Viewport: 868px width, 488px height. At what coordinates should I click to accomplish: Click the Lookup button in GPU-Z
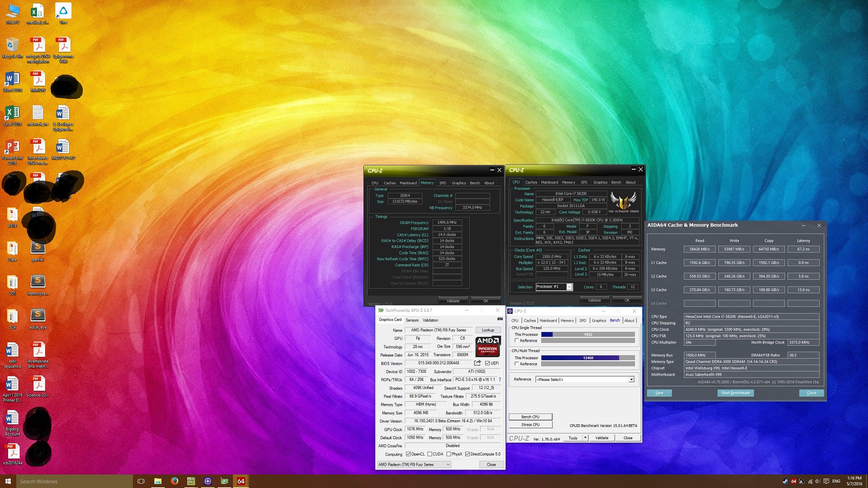click(488, 330)
